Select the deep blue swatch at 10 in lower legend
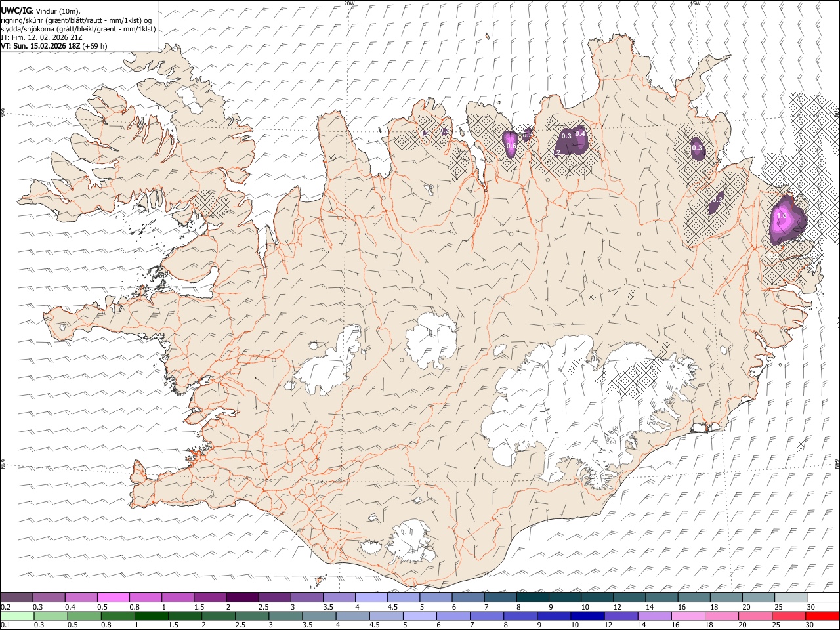 [588, 616]
